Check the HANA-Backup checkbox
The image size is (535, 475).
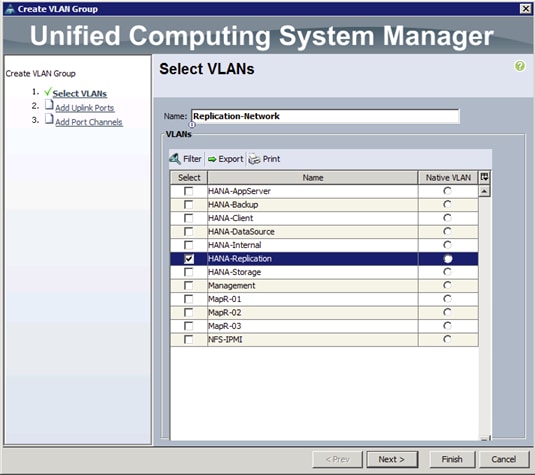tap(188, 204)
